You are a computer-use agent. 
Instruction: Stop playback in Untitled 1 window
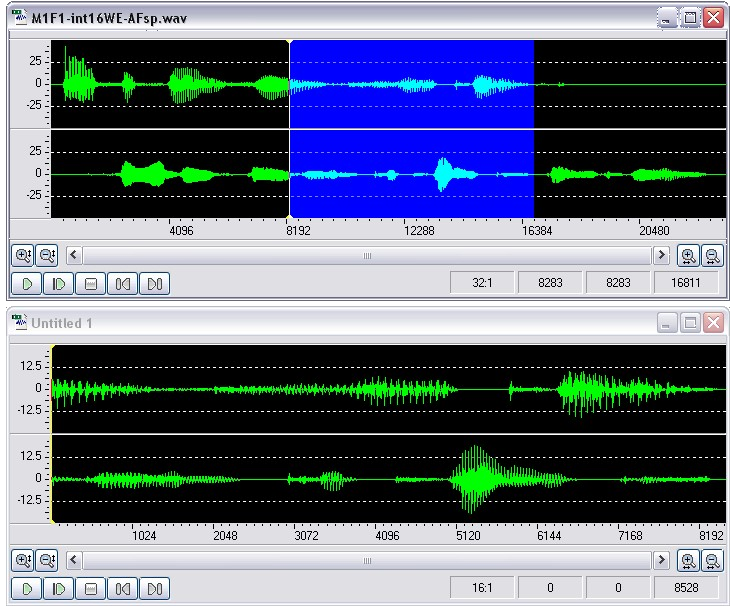click(91, 588)
